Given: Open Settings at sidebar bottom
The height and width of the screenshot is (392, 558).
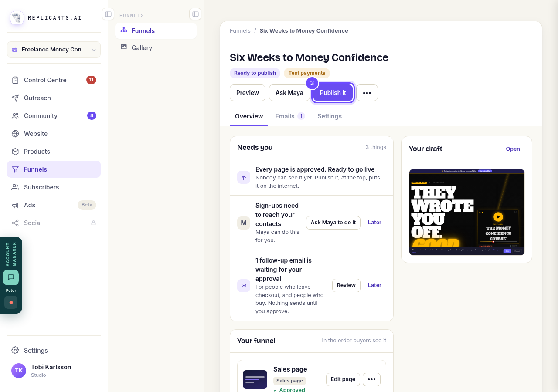Looking at the screenshot, I should click(x=54, y=351).
